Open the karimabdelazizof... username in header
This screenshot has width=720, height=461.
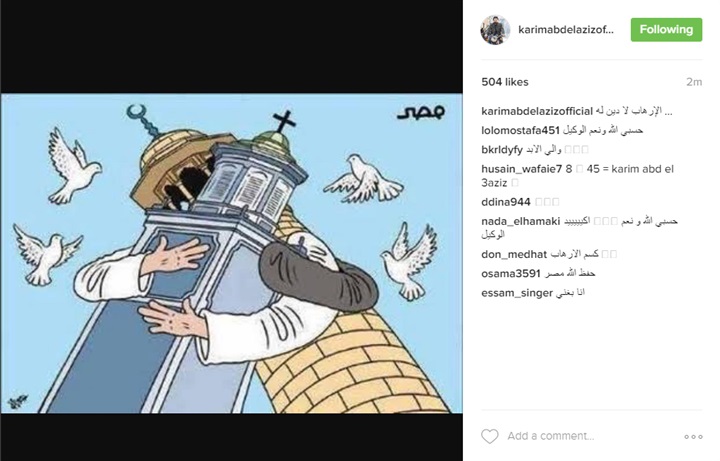coord(566,30)
